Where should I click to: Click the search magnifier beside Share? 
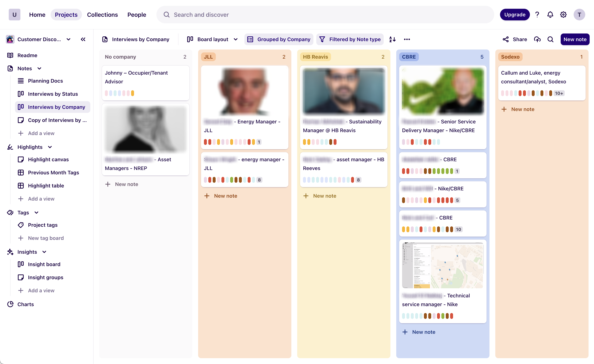point(550,39)
